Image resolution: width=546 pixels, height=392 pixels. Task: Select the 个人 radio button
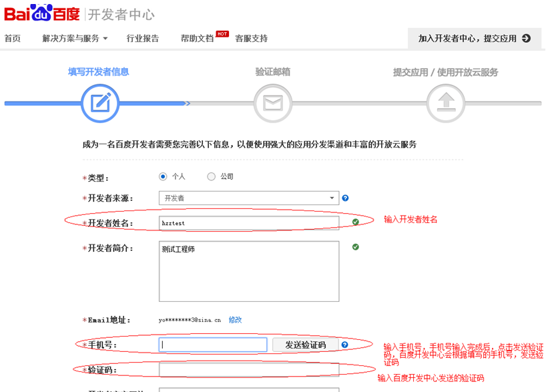point(163,177)
